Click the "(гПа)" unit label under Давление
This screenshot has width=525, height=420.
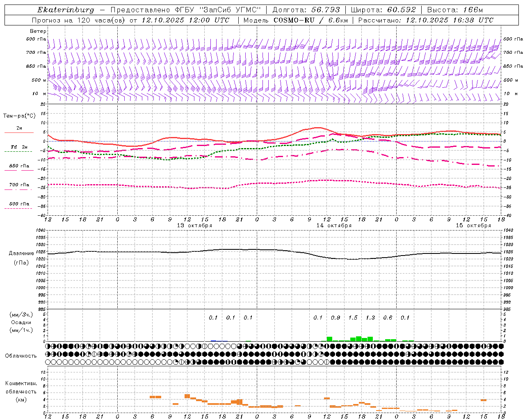21,262
